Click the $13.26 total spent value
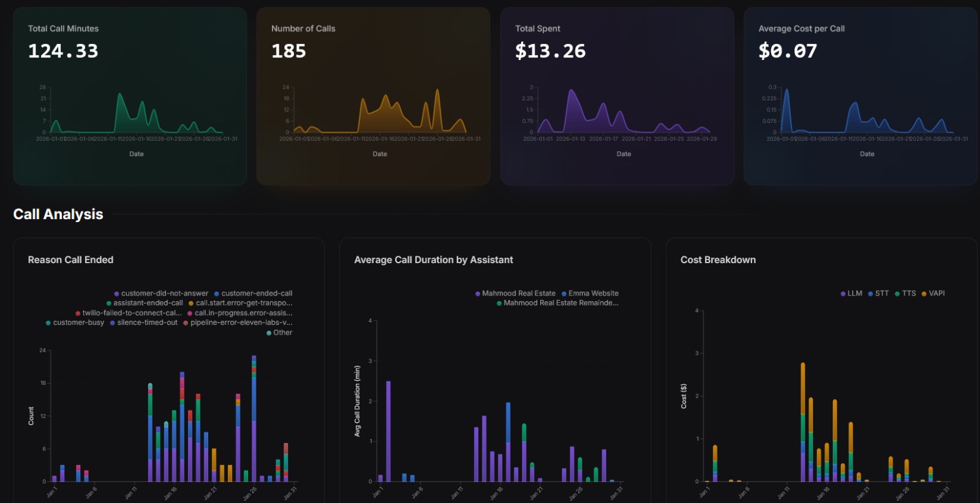This screenshot has height=503, width=980. pyautogui.click(x=550, y=51)
